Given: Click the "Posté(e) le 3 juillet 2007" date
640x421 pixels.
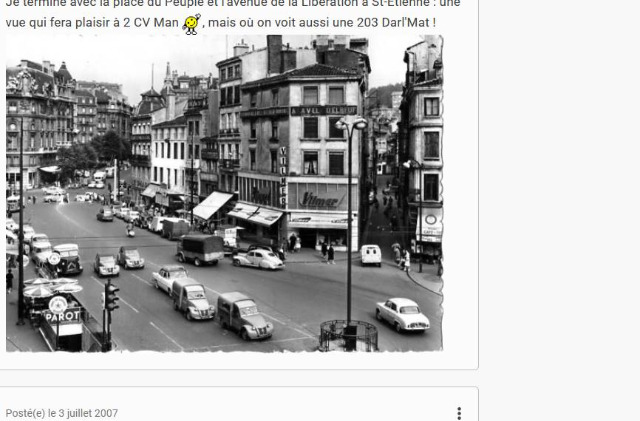Looking at the screenshot, I should pyautogui.click(x=61, y=413).
